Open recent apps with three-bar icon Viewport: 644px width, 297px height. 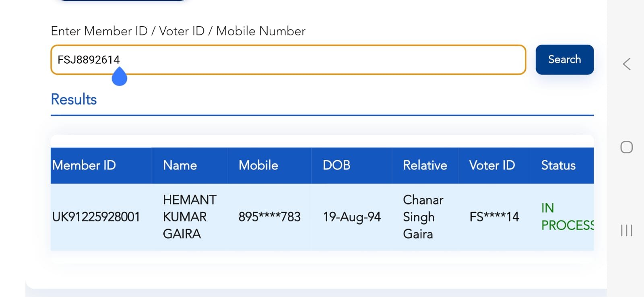pos(626,230)
